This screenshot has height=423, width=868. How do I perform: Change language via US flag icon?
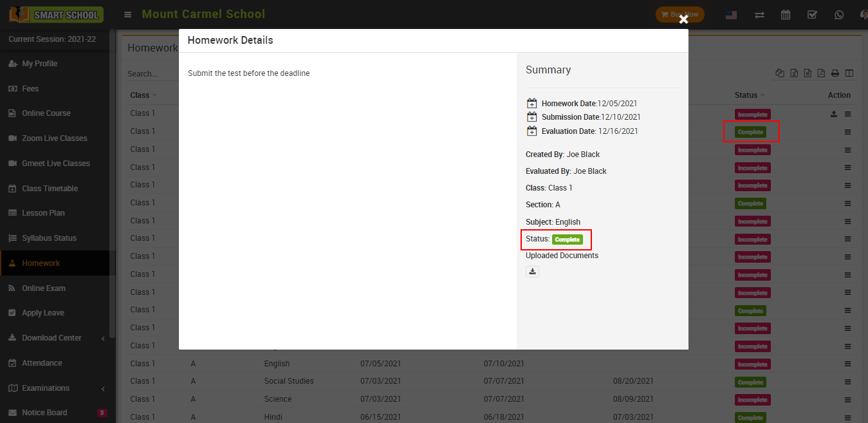pos(731,15)
